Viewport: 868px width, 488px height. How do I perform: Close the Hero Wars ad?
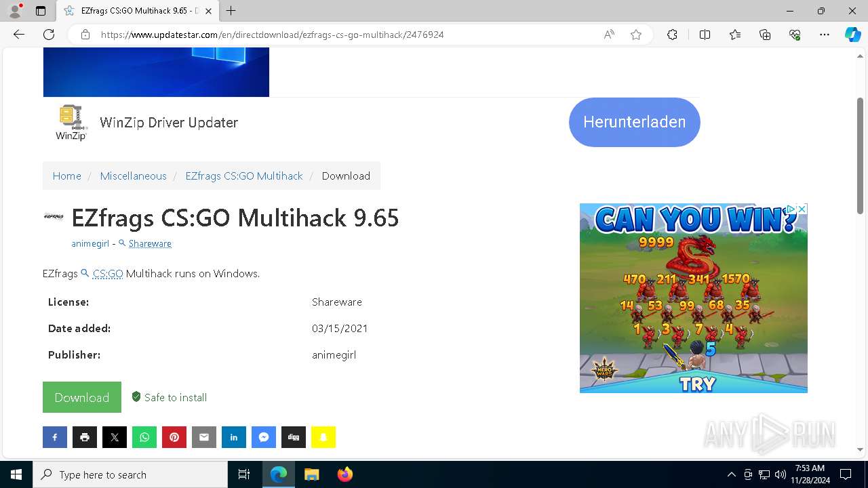click(x=802, y=209)
